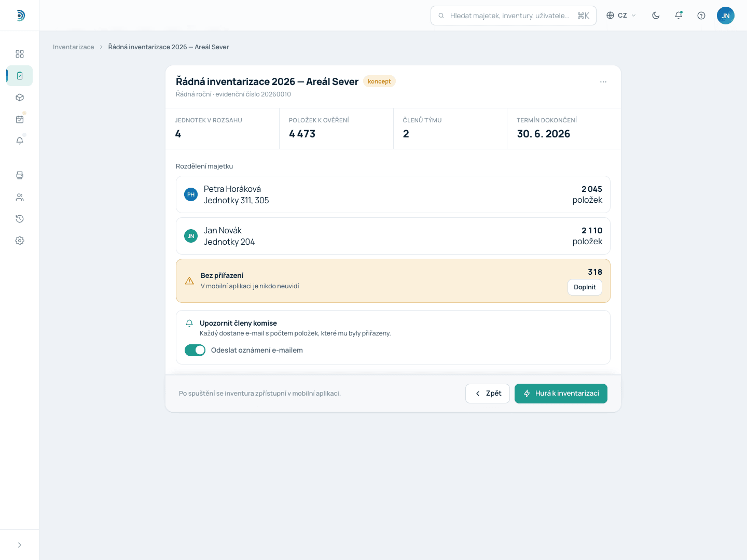747x560 pixels.
Task: Toggle Odeslat oznámení e-mailem switch
Action: tap(195, 351)
